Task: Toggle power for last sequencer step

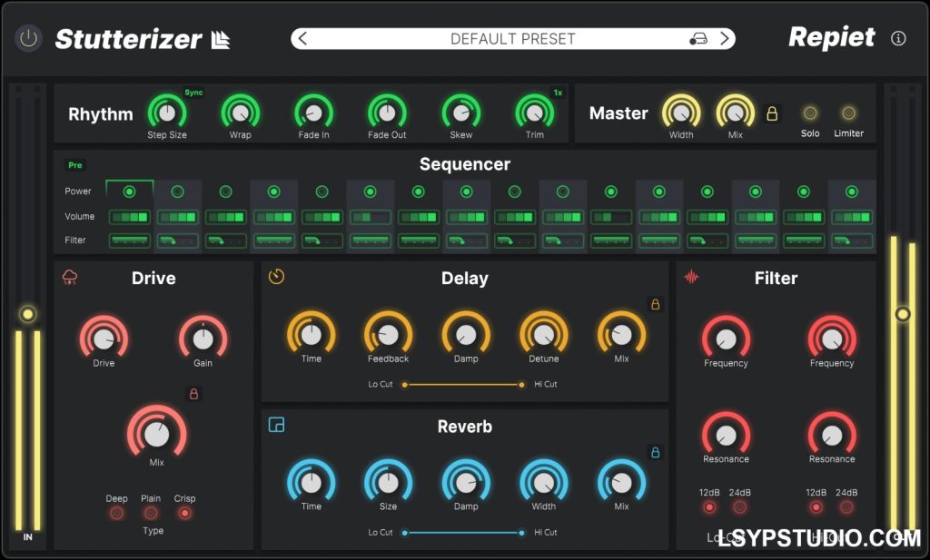Action: 852,192
